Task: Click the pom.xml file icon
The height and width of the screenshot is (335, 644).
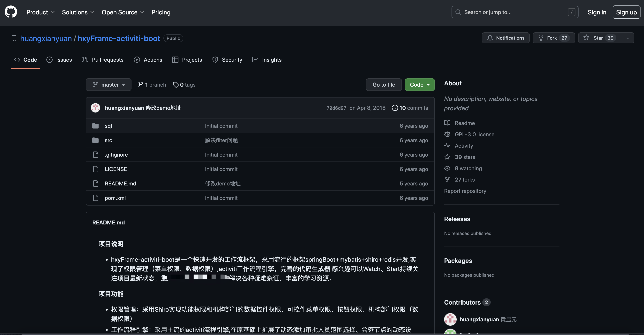Action: click(95, 198)
